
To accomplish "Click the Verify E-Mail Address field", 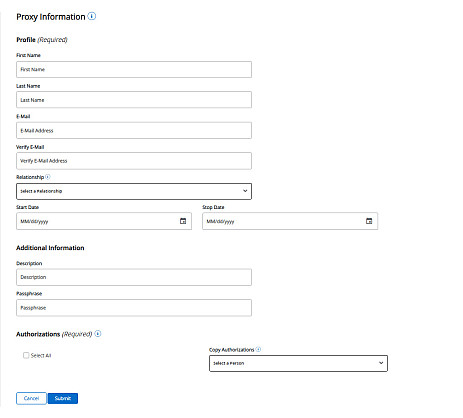I will (134, 161).
